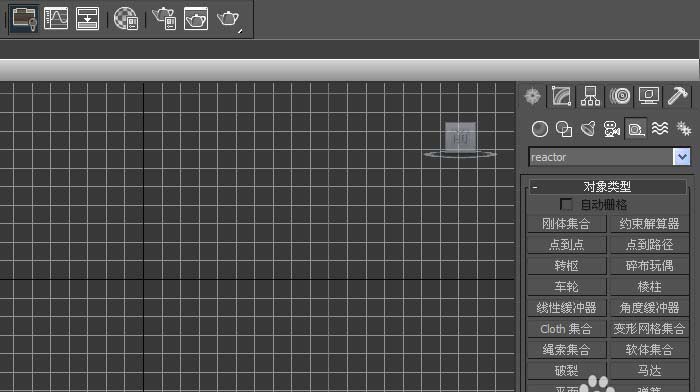Select the Space Warps category icon
700x392 pixels.
[x=660, y=129]
